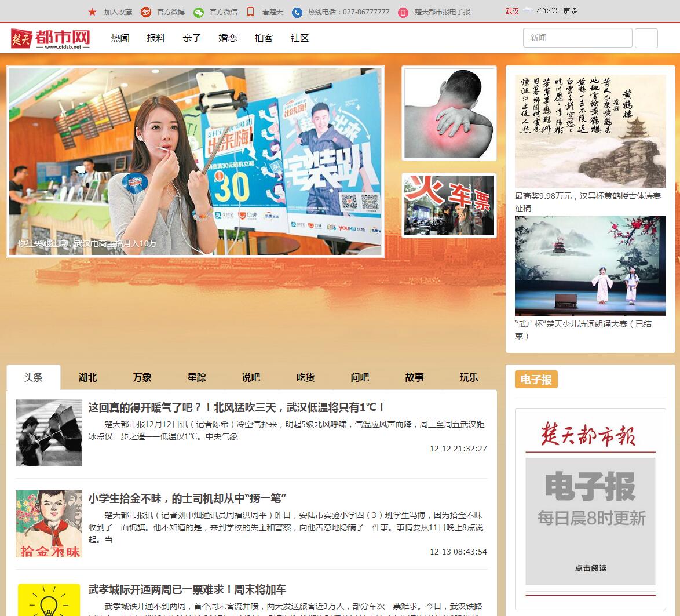This screenshot has width=680, height=616.
Task: Open the 社区 navigation item
Action: pos(299,38)
